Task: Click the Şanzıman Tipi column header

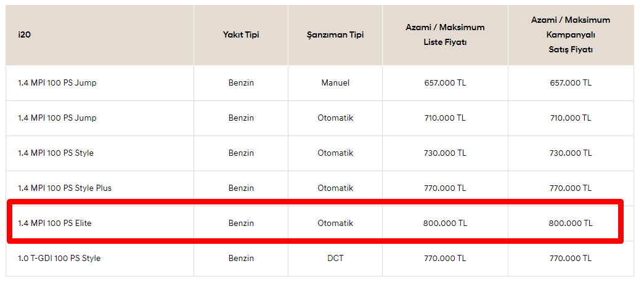Action: coord(335,35)
